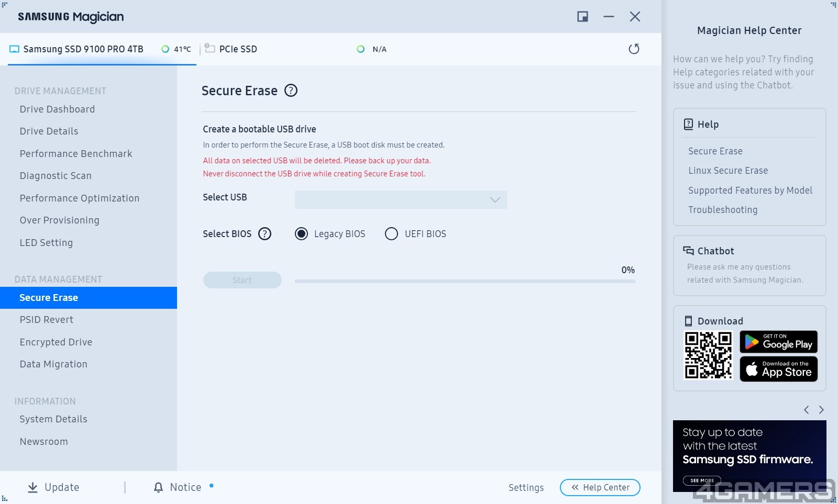Open Drive Dashboard in sidebar
Image resolution: width=838 pixels, height=504 pixels.
(x=57, y=109)
